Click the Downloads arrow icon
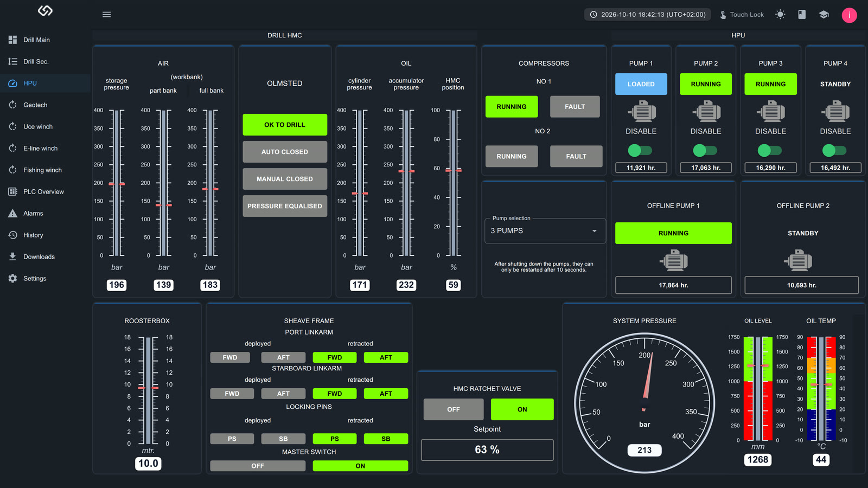The width and height of the screenshot is (868, 488). 12,256
